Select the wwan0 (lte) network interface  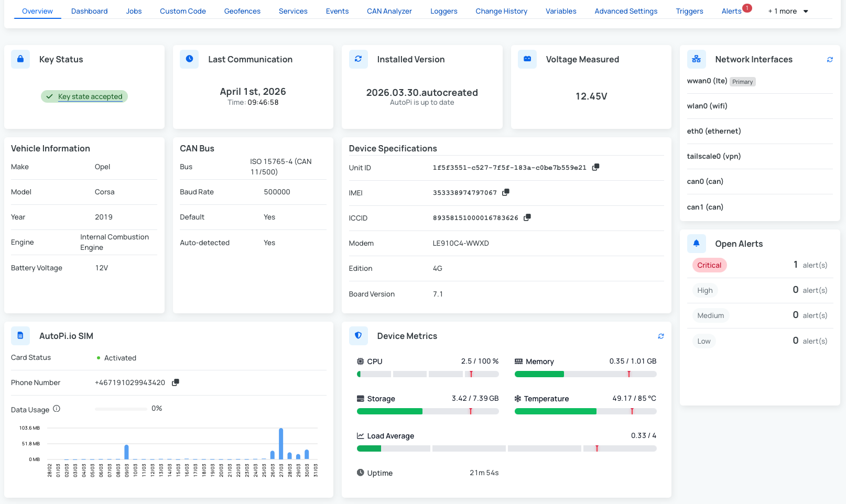click(x=707, y=81)
